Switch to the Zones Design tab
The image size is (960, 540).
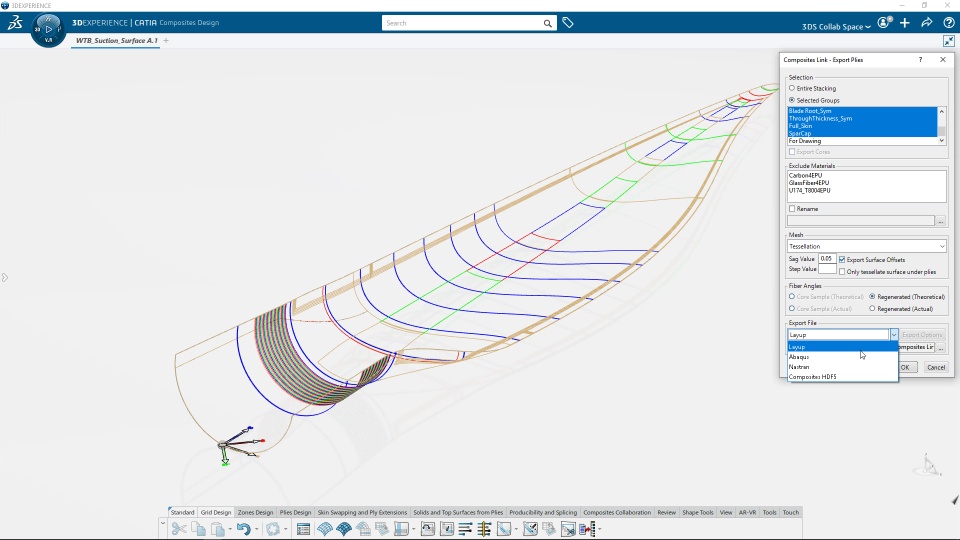point(255,512)
